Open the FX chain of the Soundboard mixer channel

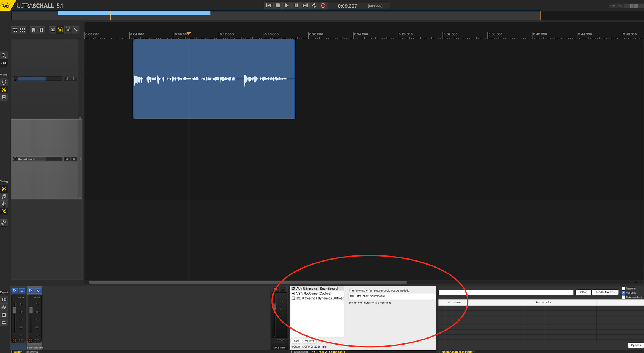coord(31,290)
